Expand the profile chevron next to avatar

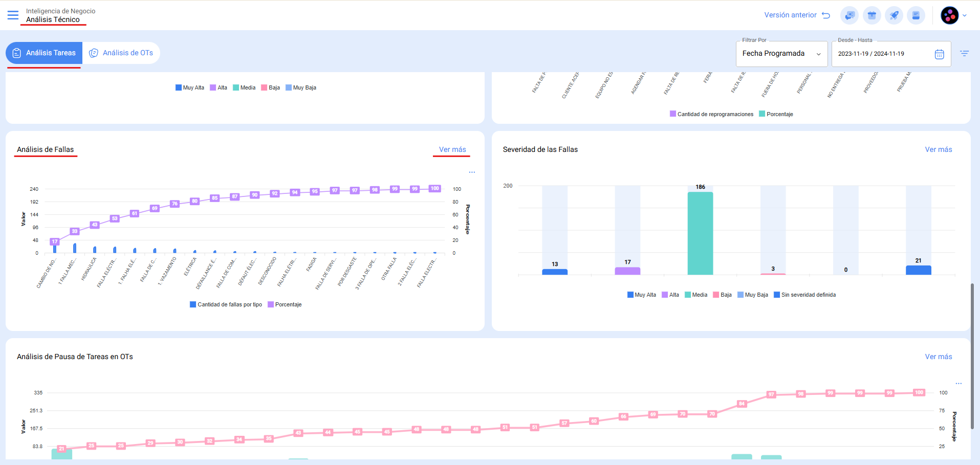[965, 15]
